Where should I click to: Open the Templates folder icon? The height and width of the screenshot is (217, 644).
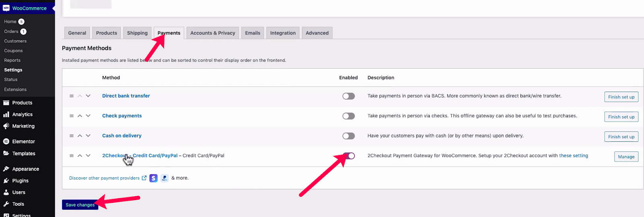pyautogui.click(x=6, y=154)
